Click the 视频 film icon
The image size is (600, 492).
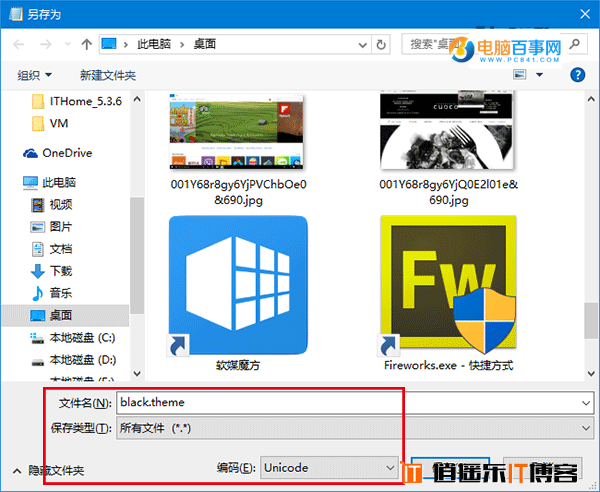tap(38, 205)
